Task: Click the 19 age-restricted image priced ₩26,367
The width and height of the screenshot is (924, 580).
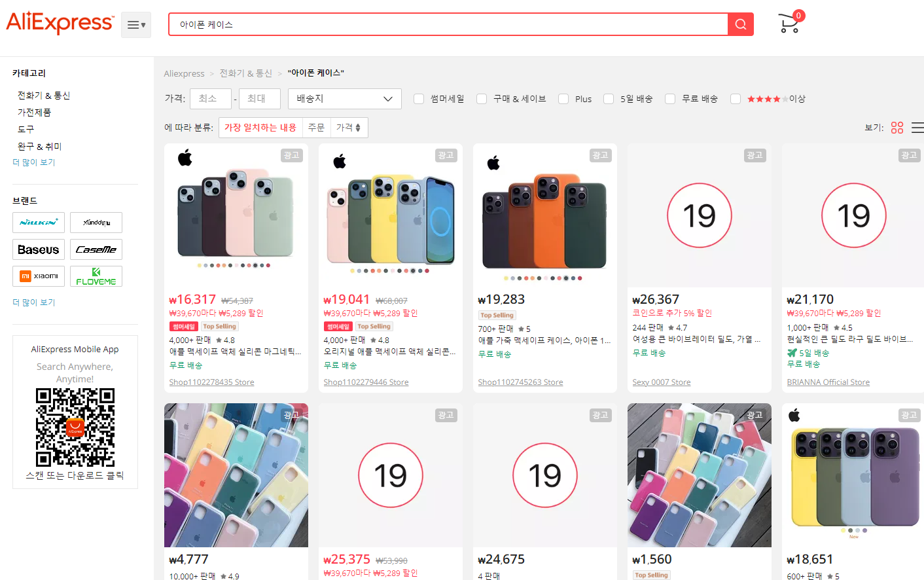Action: tap(700, 215)
